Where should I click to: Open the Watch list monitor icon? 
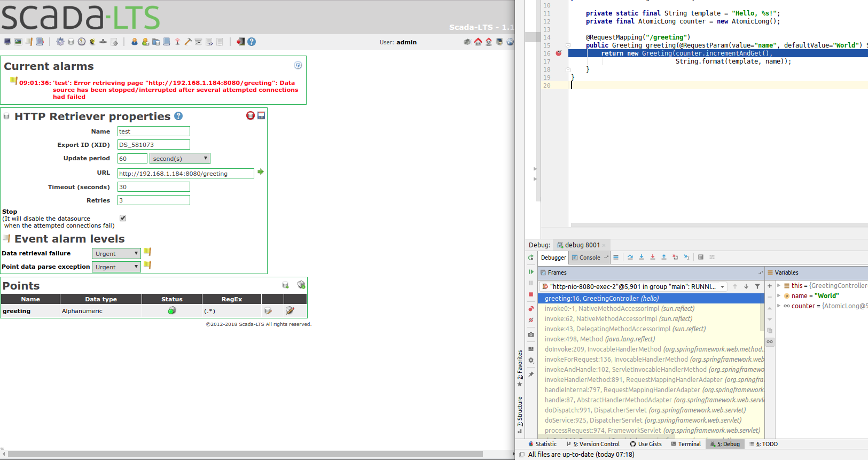tap(7, 42)
